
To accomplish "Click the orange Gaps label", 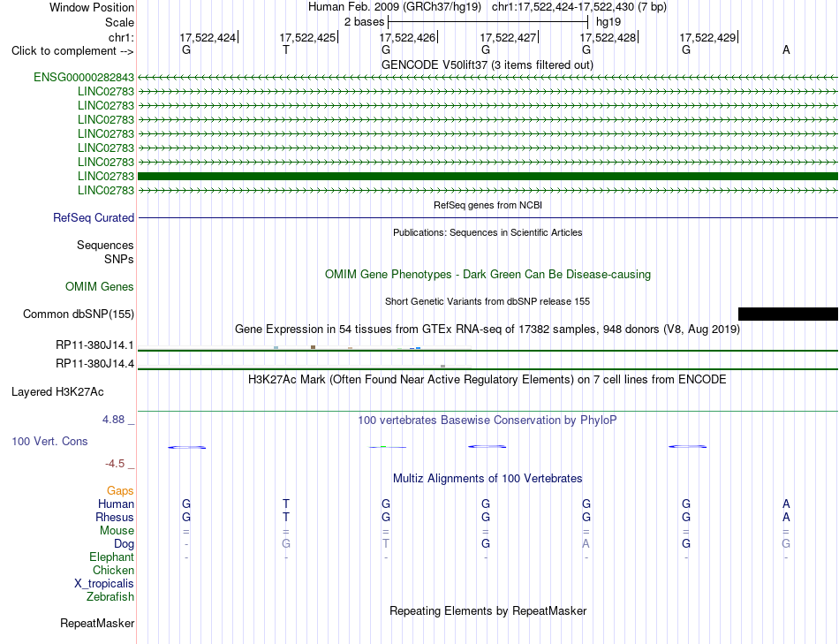I will coord(120,491).
